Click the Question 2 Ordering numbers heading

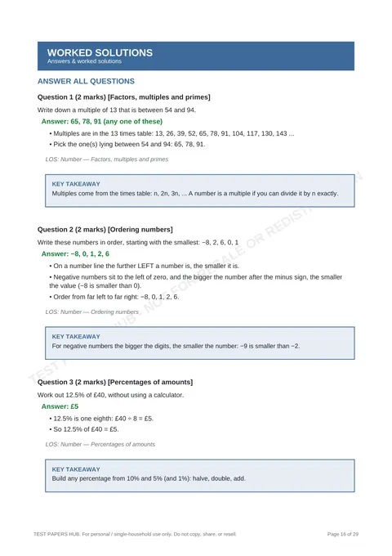click(105, 230)
